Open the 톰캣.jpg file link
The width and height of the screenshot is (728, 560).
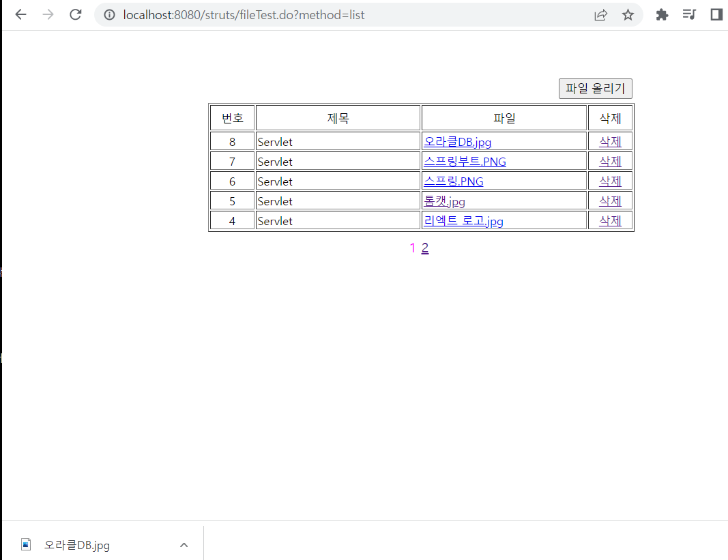(x=444, y=201)
